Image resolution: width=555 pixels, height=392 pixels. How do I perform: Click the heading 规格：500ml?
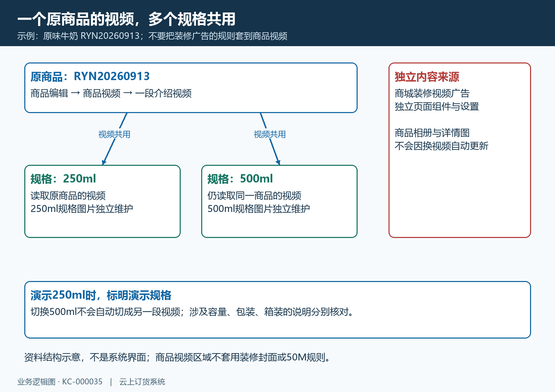pyautogui.click(x=240, y=179)
